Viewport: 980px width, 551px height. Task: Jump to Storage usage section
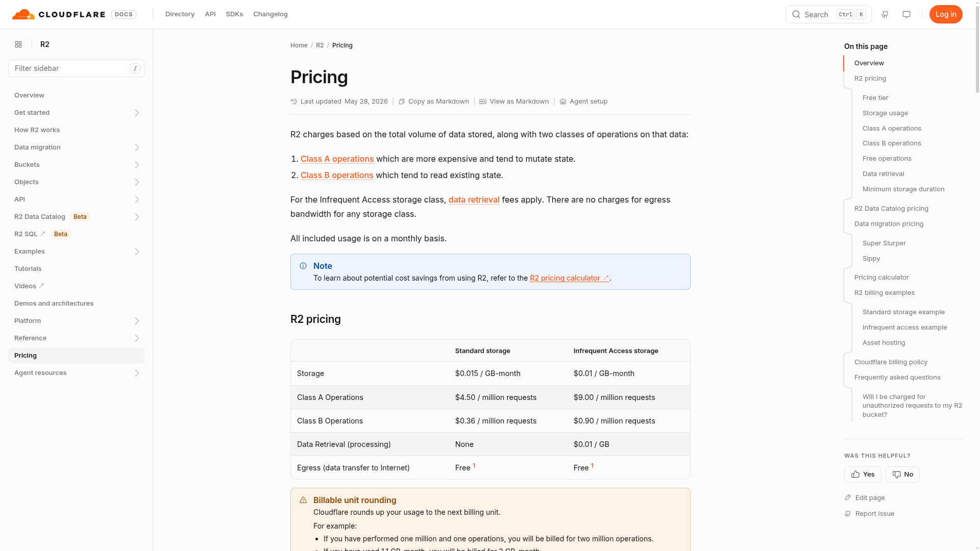tap(885, 113)
